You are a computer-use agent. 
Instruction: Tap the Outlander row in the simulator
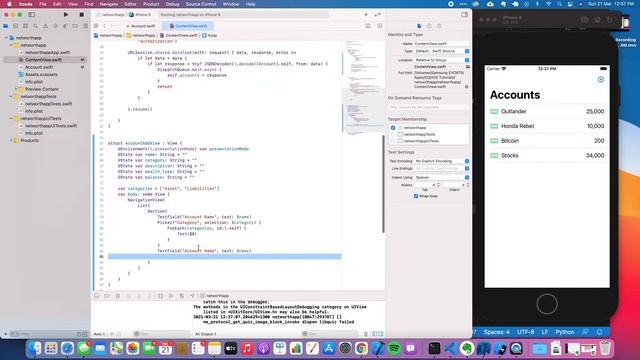[547, 111]
